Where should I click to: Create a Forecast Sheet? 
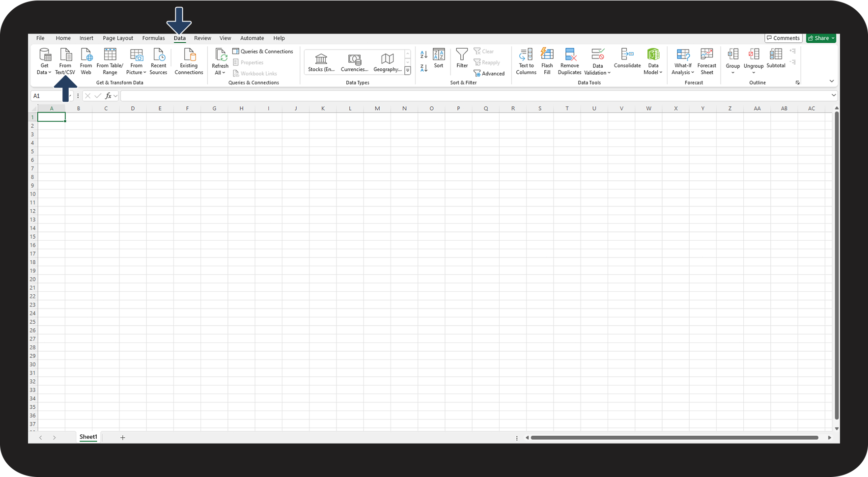coord(707,61)
